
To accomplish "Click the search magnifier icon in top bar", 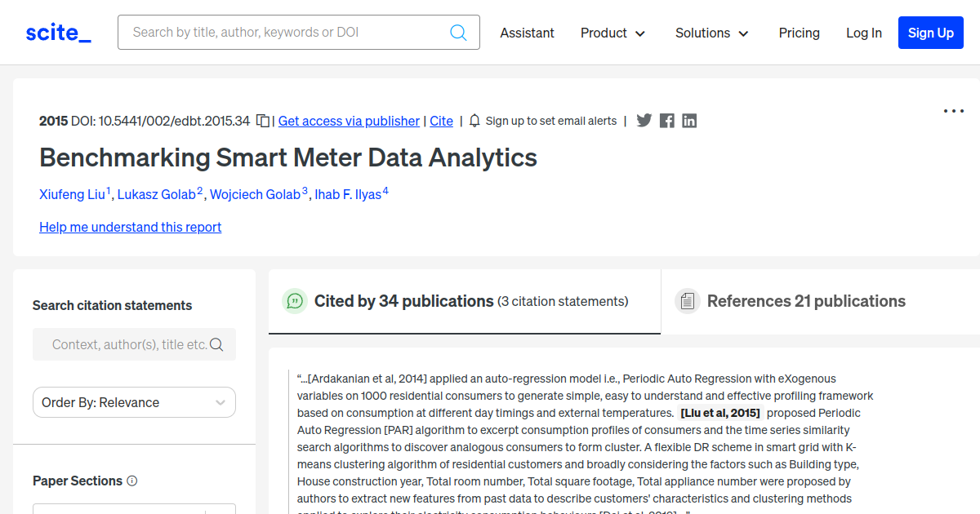I will point(458,33).
